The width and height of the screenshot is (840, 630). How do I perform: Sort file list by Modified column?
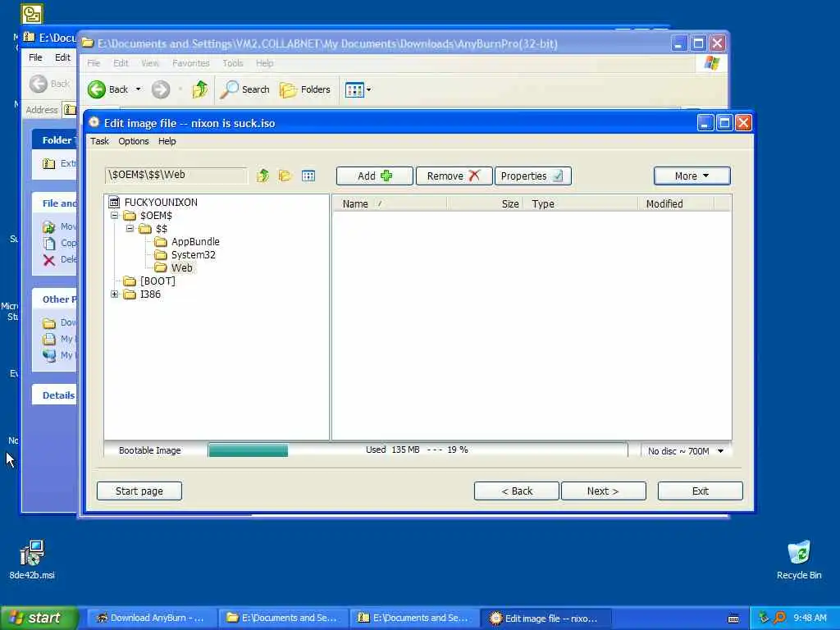coord(676,203)
